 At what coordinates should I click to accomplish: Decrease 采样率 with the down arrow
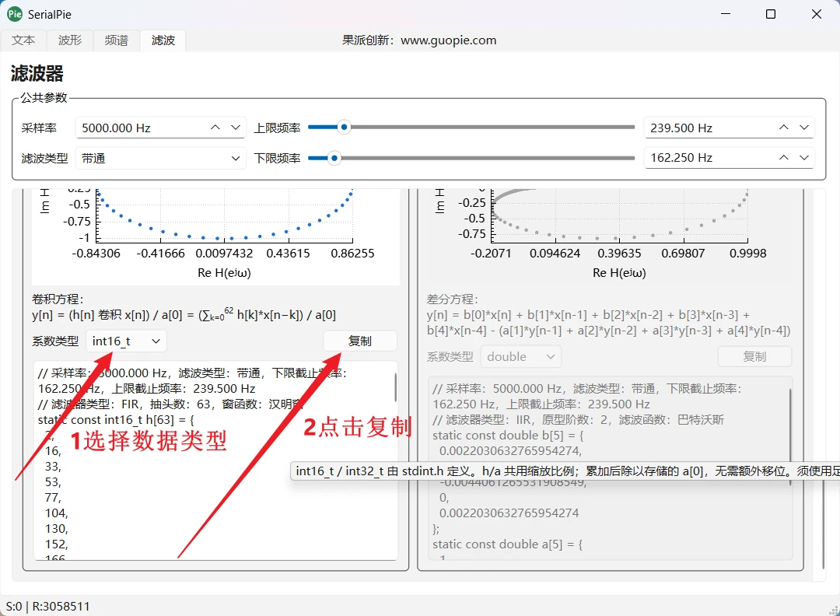coord(235,128)
